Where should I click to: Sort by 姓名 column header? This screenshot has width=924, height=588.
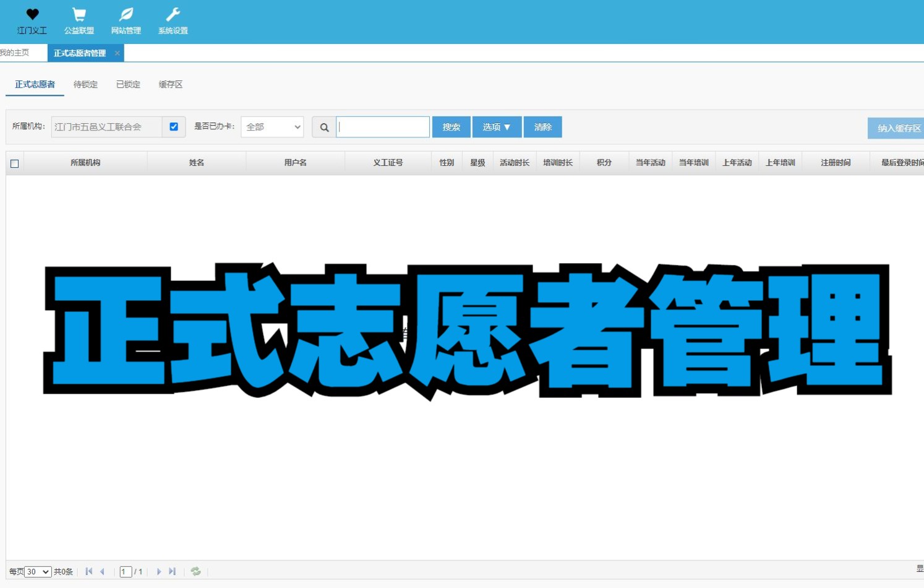coord(197,163)
